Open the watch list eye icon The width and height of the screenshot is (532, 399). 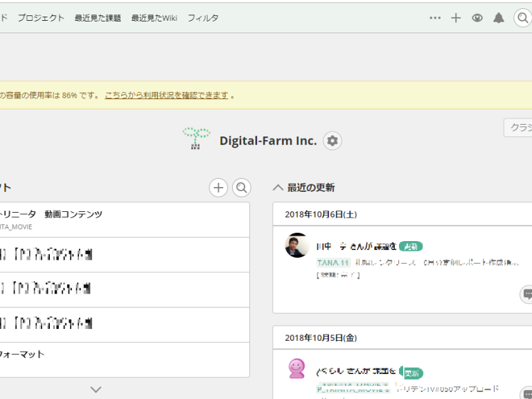[x=477, y=18]
